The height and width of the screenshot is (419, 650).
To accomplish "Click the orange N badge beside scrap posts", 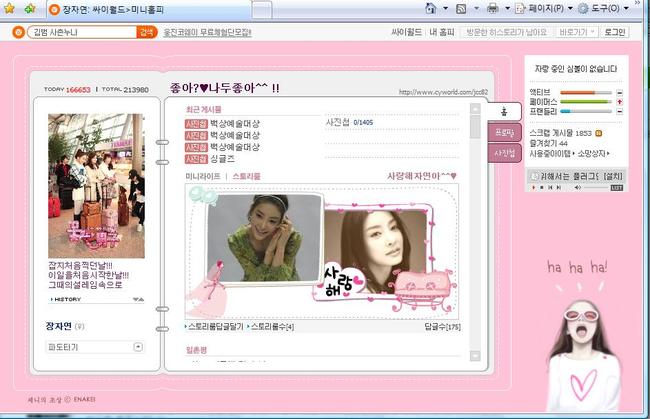I will click(598, 133).
